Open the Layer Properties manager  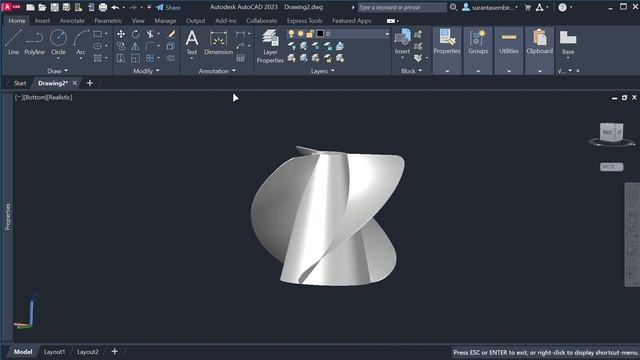tap(270, 46)
